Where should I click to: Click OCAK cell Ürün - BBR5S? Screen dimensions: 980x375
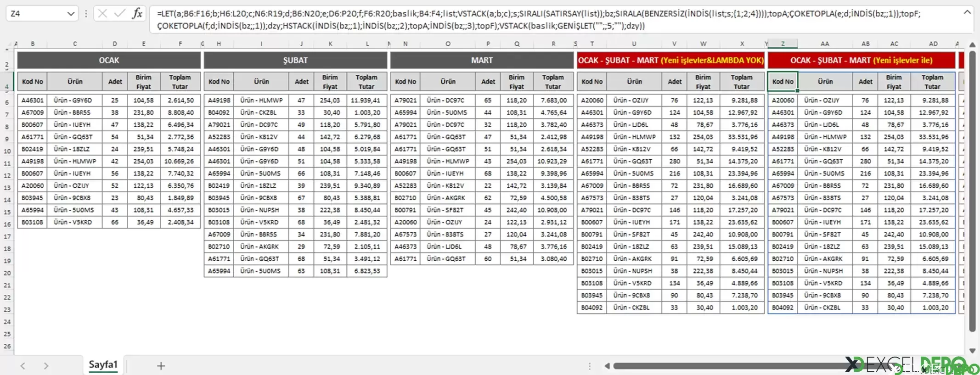coord(75,112)
